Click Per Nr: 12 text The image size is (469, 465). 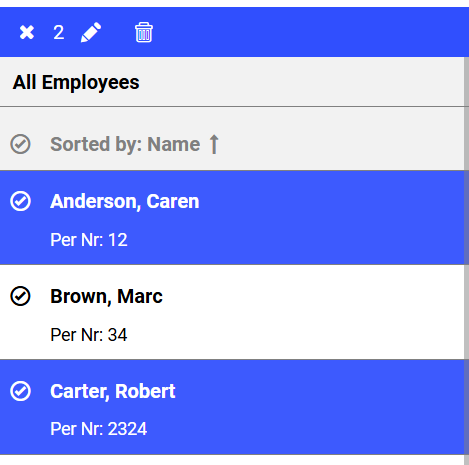[x=89, y=240]
